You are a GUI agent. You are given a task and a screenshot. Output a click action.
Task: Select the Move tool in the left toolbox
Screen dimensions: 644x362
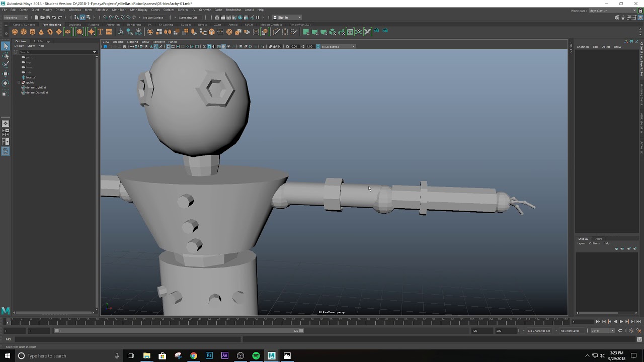[x=6, y=74]
